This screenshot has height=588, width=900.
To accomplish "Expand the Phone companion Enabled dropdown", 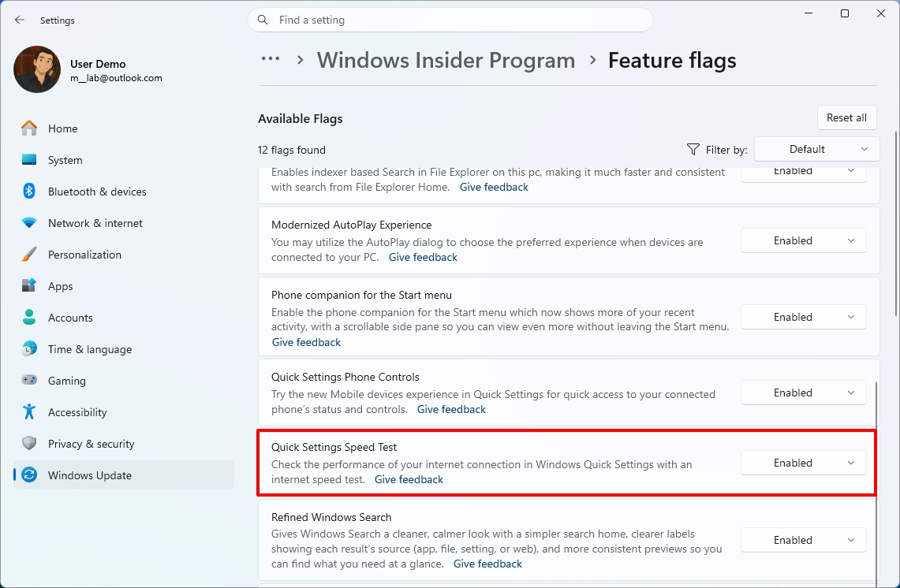I will tap(803, 317).
